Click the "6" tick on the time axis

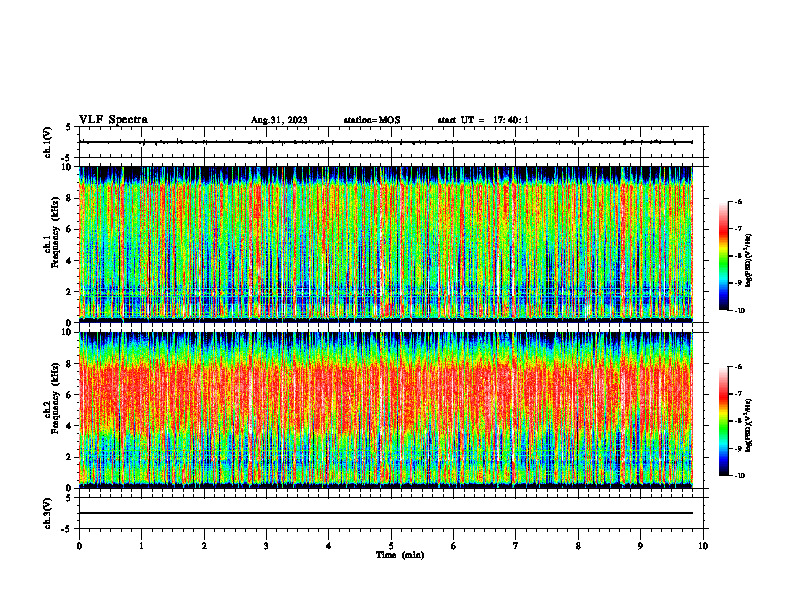[454, 546]
